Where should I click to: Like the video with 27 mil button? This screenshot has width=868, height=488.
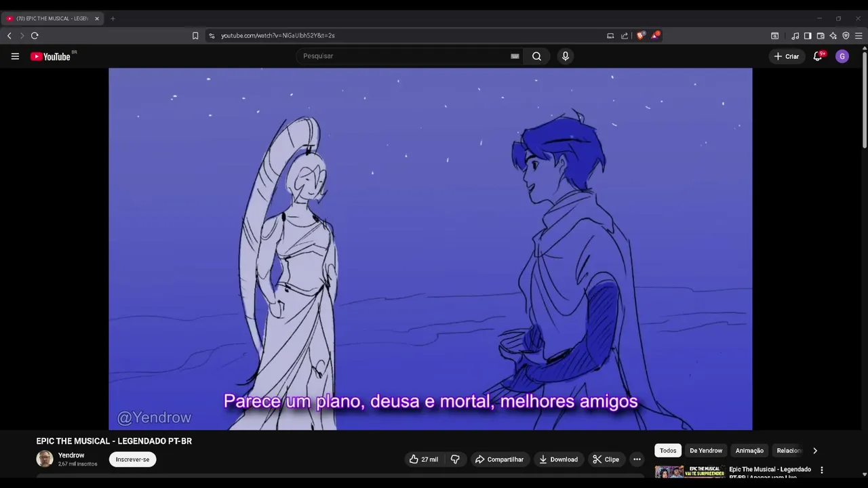[423, 460]
